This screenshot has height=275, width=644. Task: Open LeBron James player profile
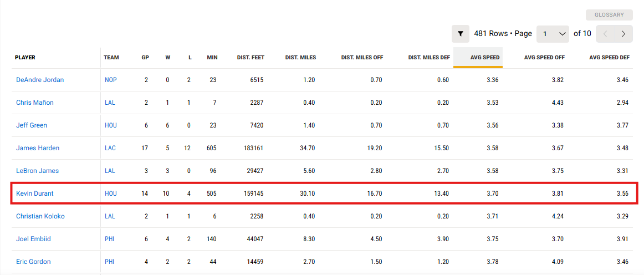coord(37,171)
